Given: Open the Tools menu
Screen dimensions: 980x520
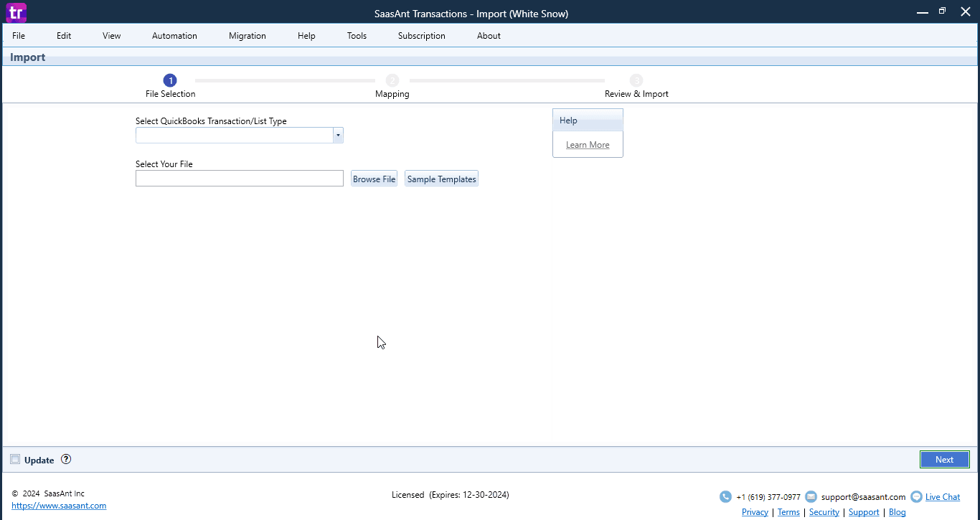Looking at the screenshot, I should [x=357, y=36].
